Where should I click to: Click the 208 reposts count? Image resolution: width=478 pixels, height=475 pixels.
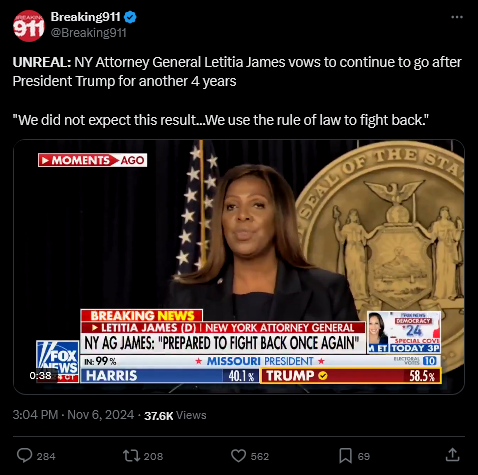[153, 456]
